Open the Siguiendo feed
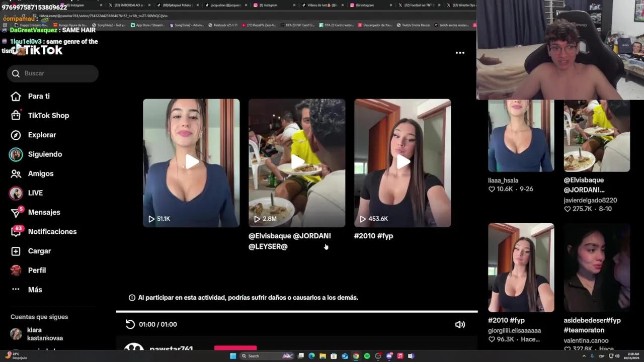The width and height of the screenshot is (644, 362). [36, 154]
